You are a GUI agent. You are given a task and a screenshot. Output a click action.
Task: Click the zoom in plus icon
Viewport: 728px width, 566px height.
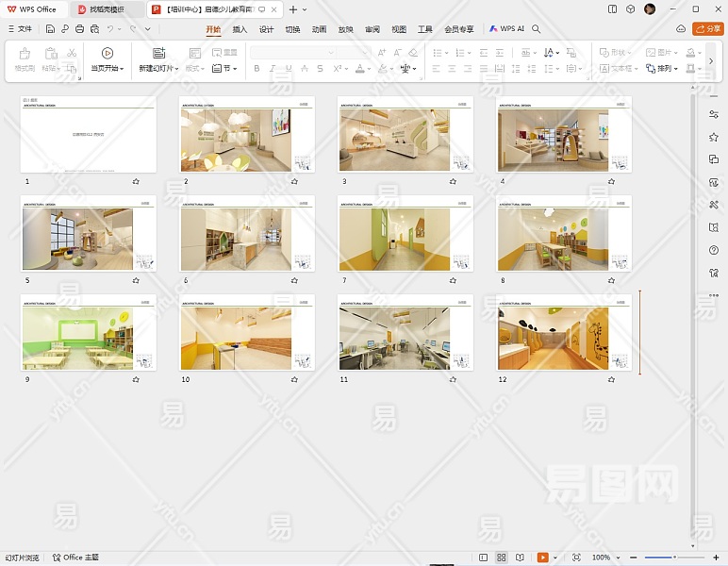[716, 558]
